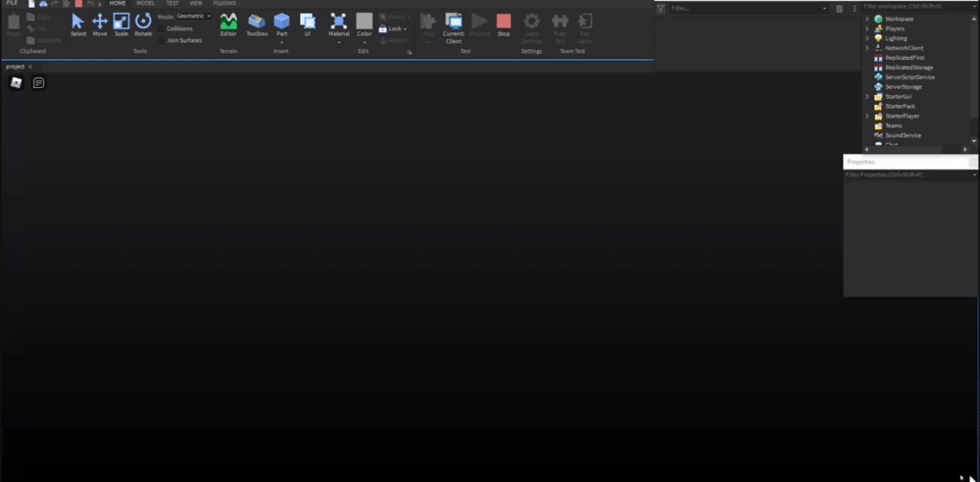980x482 pixels.
Task: Switch to the VIEW ribbon tab
Action: [196, 3]
